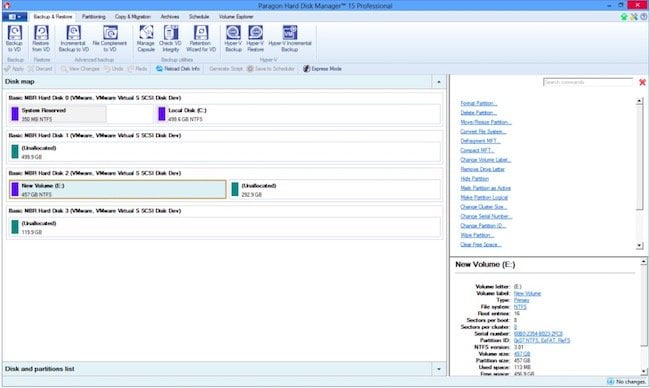The height and width of the screenshot is (388, 650).
Task: Open Incremental Backup to VD
Action: (x=73, y=38)
